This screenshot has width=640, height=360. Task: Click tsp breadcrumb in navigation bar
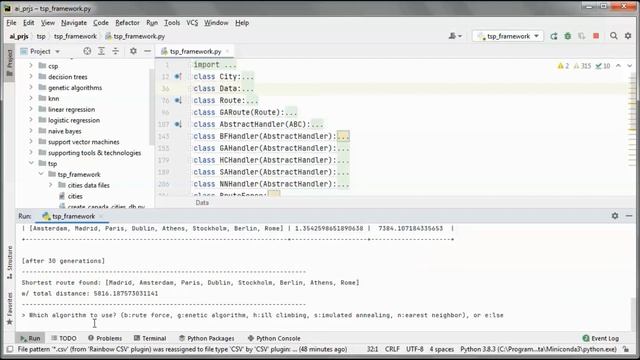click(x=41, y=36)
